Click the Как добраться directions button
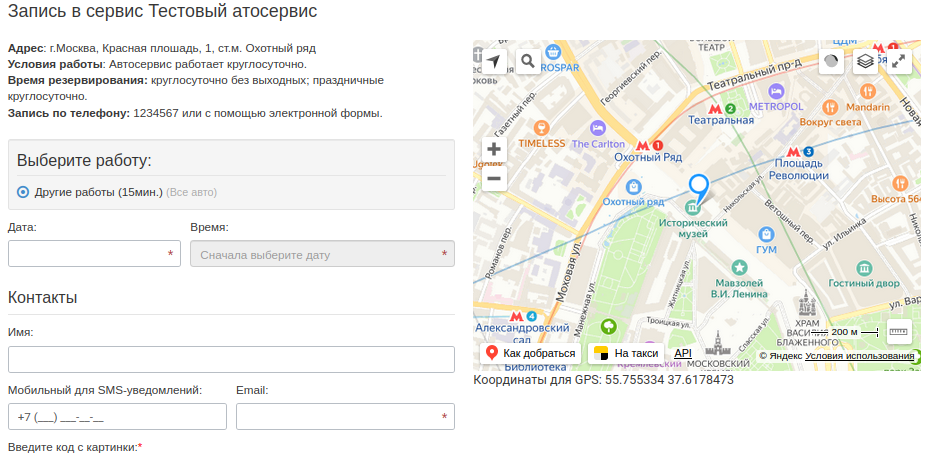This screenshot has width=931, height=457. pyautogui.click(x=531, y=354)
